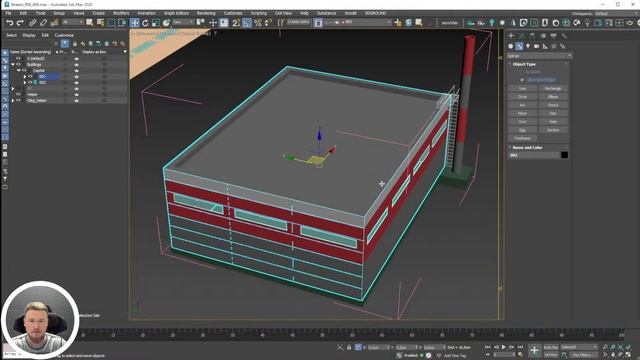Click the Name (Sorted Ascending) column header
Viewport: 640px width, 360px height.
tap(31, 52)
